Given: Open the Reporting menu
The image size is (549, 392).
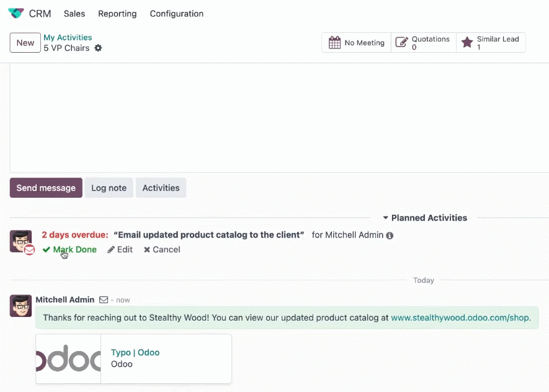Looking at the screenshot, I should (117, 14).
